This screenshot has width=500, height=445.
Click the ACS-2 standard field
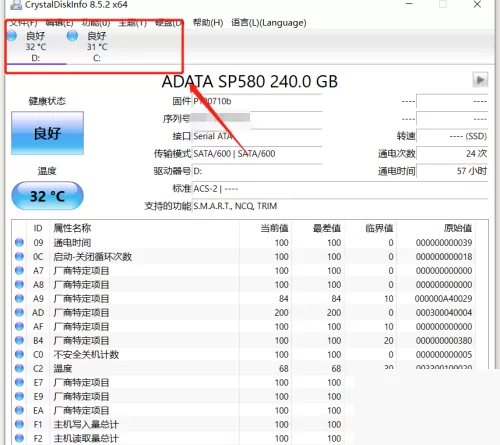(340, 189)
